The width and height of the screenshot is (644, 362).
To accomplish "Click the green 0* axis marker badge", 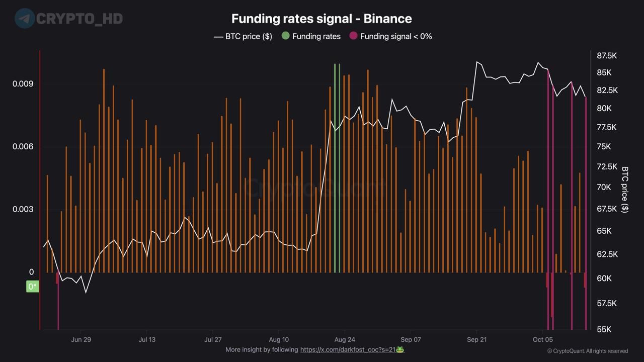I will click(32, 287).
